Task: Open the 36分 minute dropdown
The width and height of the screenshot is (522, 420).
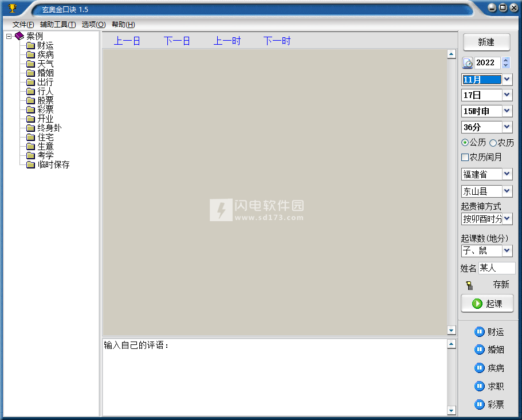Action: [507, 127]
